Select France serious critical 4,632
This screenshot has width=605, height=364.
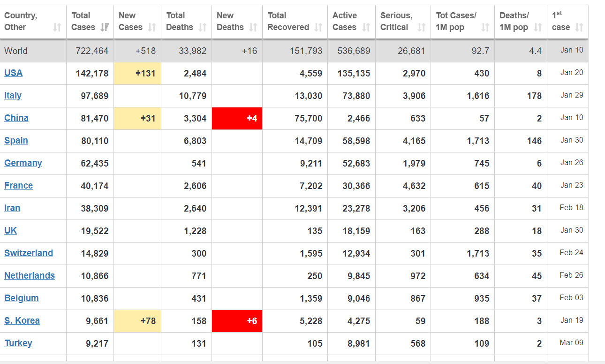[414, 186]
